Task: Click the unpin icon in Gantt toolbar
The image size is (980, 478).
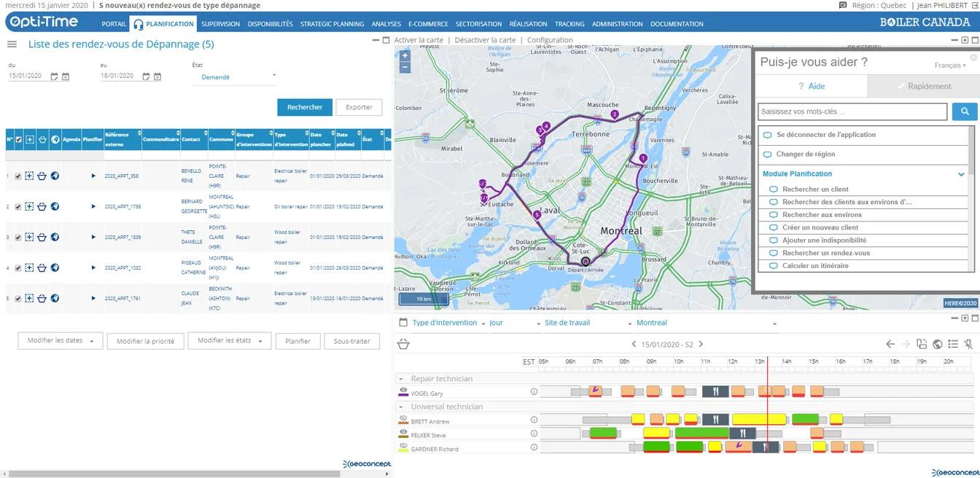Action: [x=968, y=344]
